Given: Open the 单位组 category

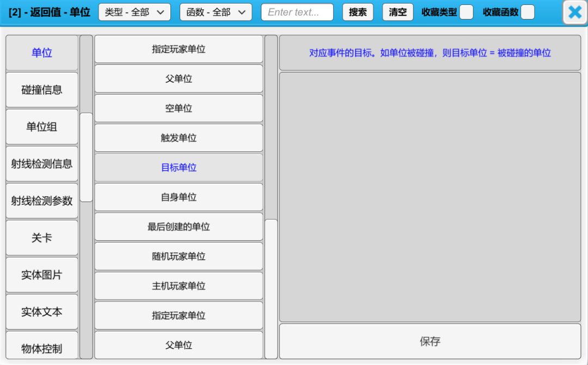Looking at the screenshot, I should [42, 127].
